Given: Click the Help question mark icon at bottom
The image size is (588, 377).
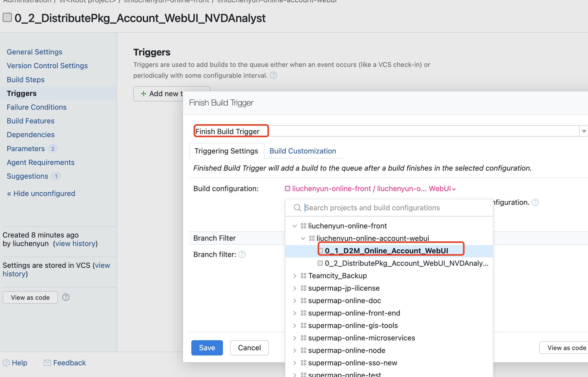Looking at the screenshot, I should [6, 362].
